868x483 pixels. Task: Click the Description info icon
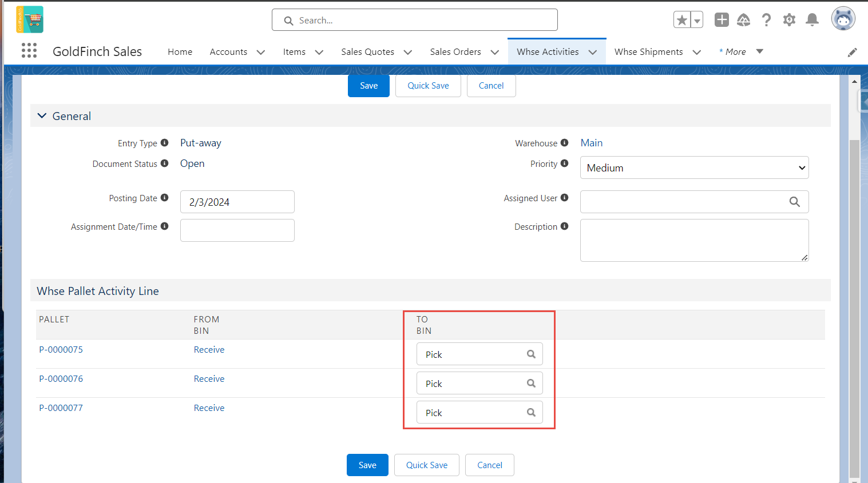click(x=564, y=226)
